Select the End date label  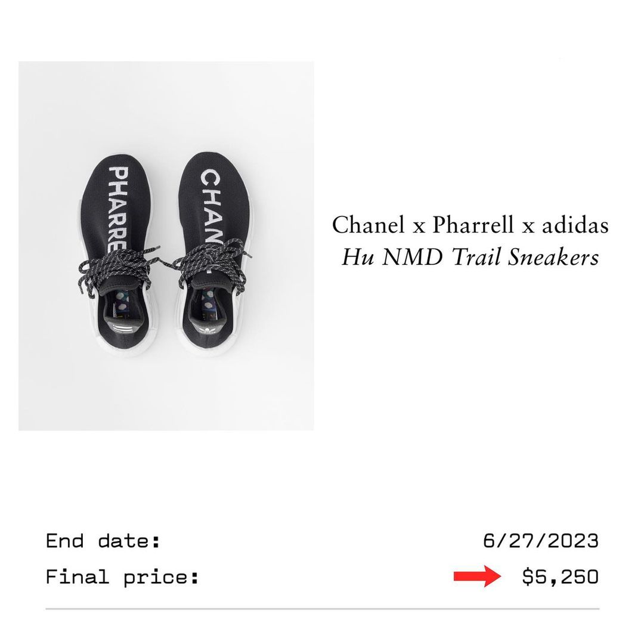103,540
